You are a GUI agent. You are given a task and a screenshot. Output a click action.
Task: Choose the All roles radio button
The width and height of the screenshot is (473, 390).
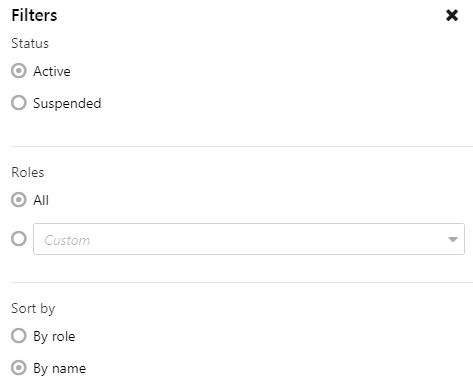click(19, 200)
